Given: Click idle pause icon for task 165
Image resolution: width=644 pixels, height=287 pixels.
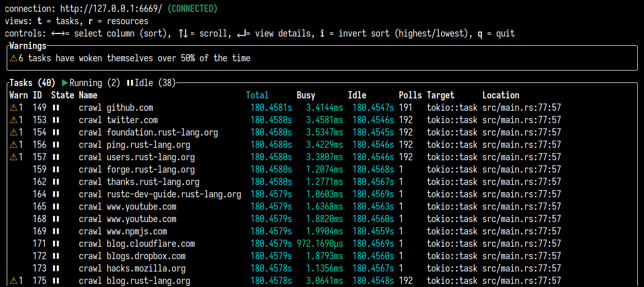Looking at the screenshot, I should 56,207.
